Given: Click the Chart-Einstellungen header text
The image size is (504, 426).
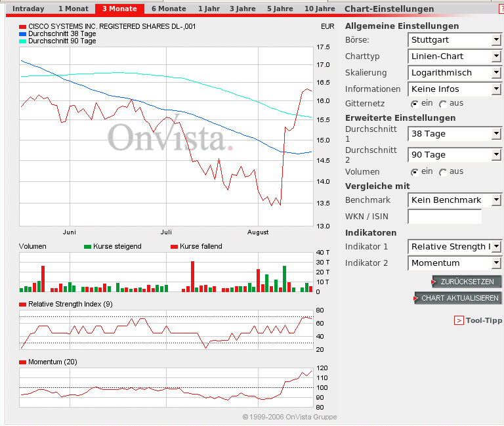Looking at the screenshot, I should (x=389, y=9).
